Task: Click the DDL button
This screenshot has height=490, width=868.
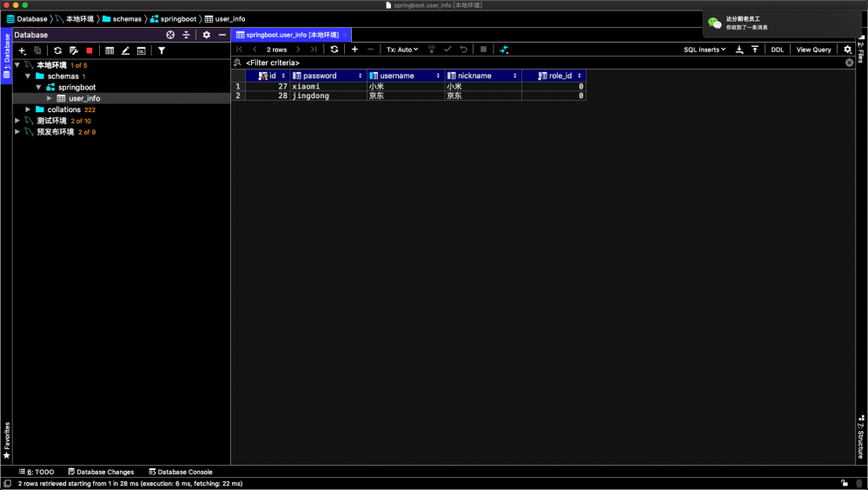Action: tap(778, 50)
